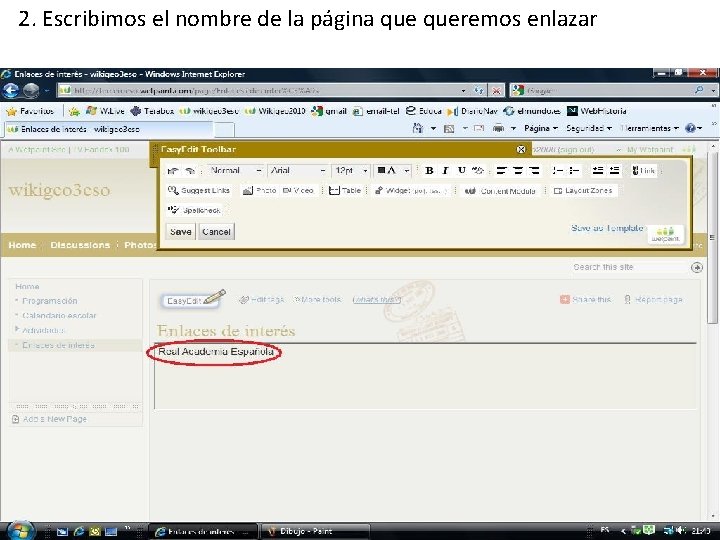Click the Share this link
Viewport: 720px width, 540px height.
[x=586, y=299]
